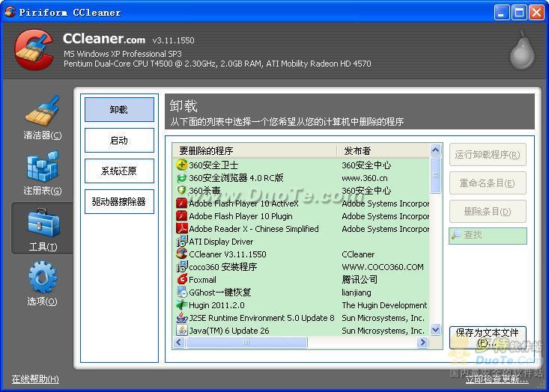
Task: Click Adobe Flash Player 10 Plugin icon
Action: (x=181, y=215)
